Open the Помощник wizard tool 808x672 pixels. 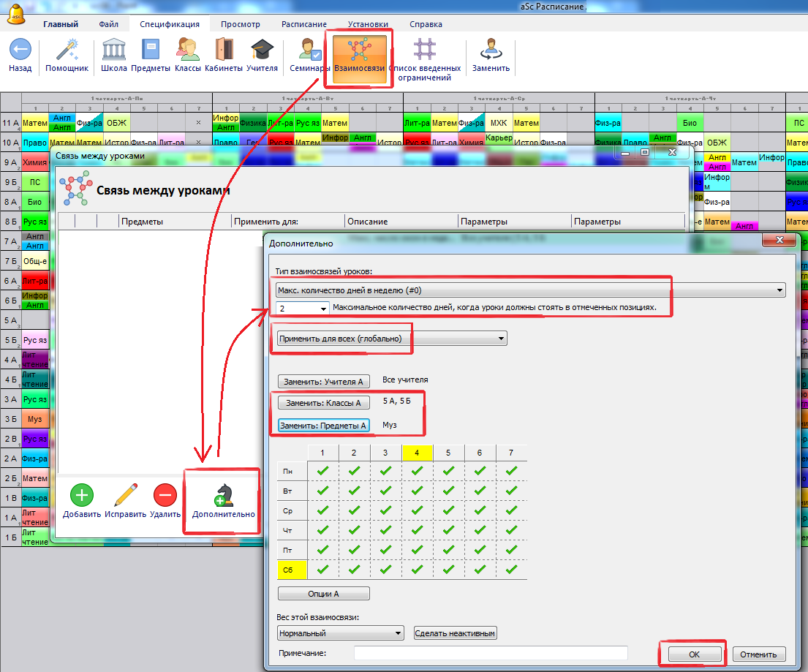(x=67, y=50)
